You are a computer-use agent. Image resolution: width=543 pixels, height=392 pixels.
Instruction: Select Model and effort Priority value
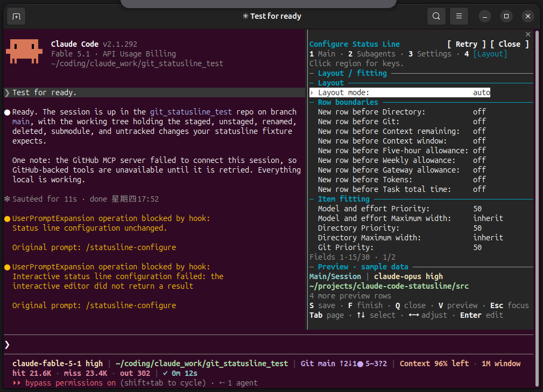click(477, 209)
